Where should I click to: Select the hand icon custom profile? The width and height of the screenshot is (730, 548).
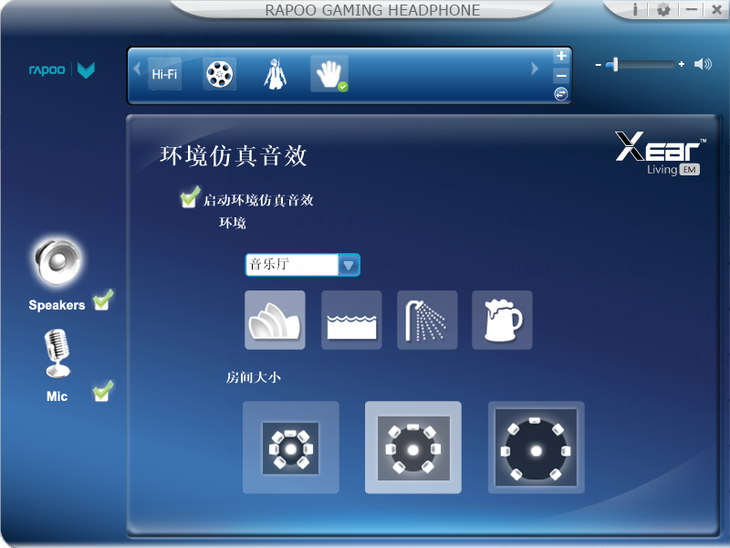[x=329, y=74]
